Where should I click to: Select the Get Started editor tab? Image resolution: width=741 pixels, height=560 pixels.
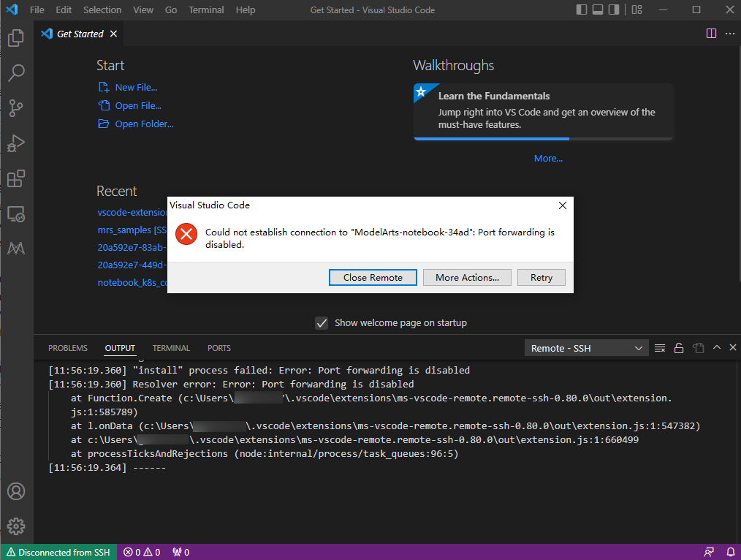coord(80,34)
